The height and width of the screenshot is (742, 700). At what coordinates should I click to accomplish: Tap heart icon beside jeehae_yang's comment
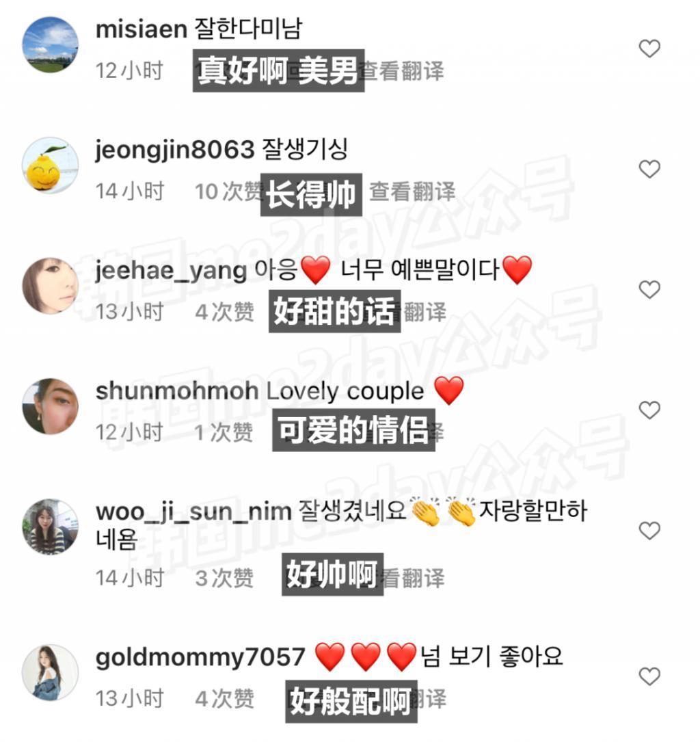coord(649,289)
